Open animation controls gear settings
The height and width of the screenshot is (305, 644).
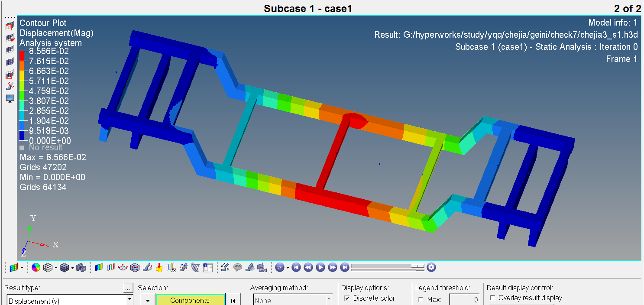click(x=431, y=267)
